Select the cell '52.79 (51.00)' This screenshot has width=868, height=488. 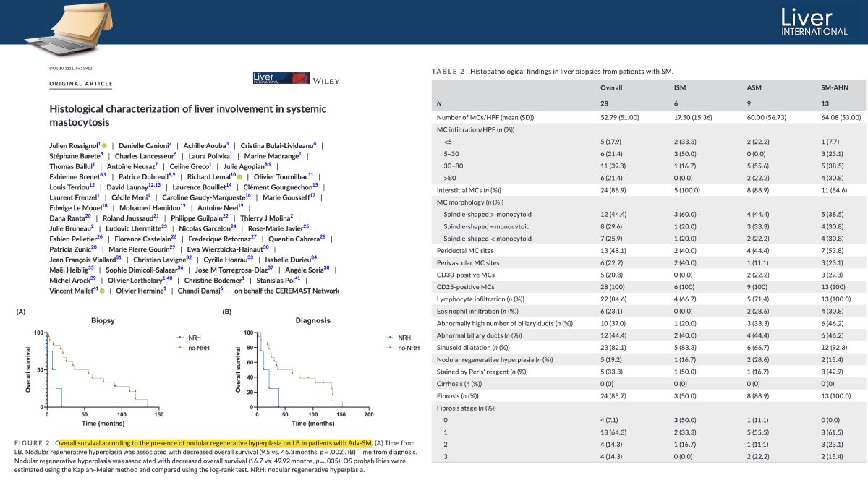pyautogui.click(x=621, y=116)
